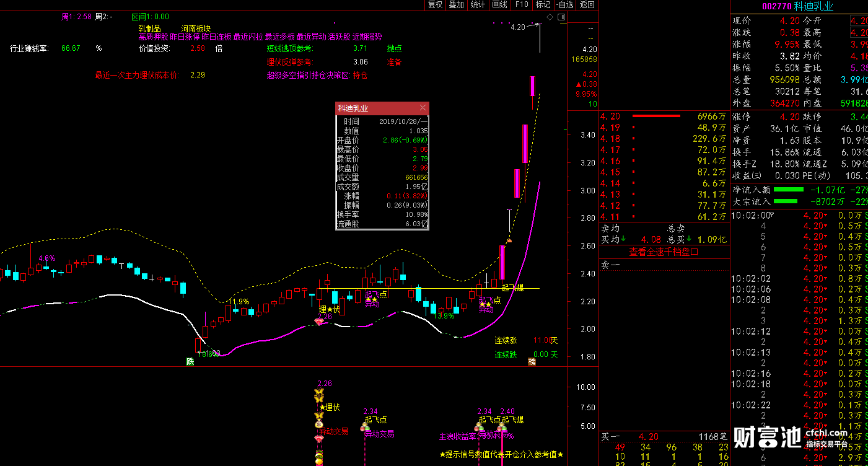Click the 榜 icon at chart bottom
This screenshot has width=868, height=466.
(x=532, y=361)
